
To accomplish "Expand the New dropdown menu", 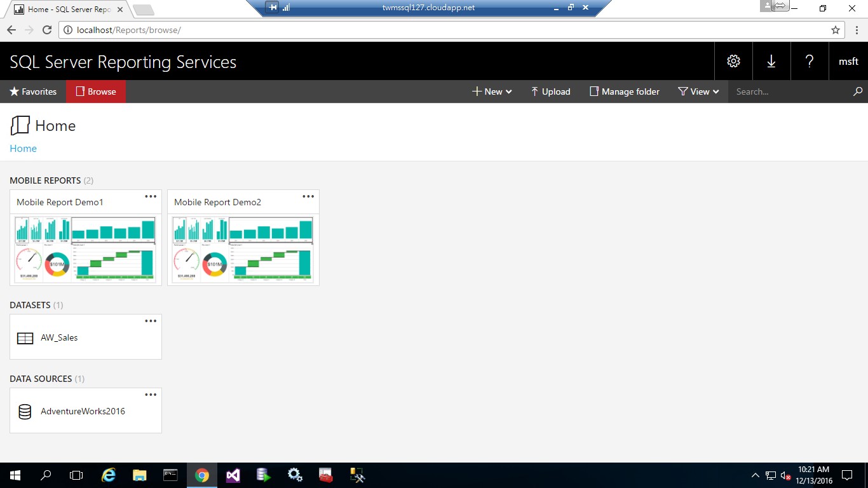I will point(492,91).
